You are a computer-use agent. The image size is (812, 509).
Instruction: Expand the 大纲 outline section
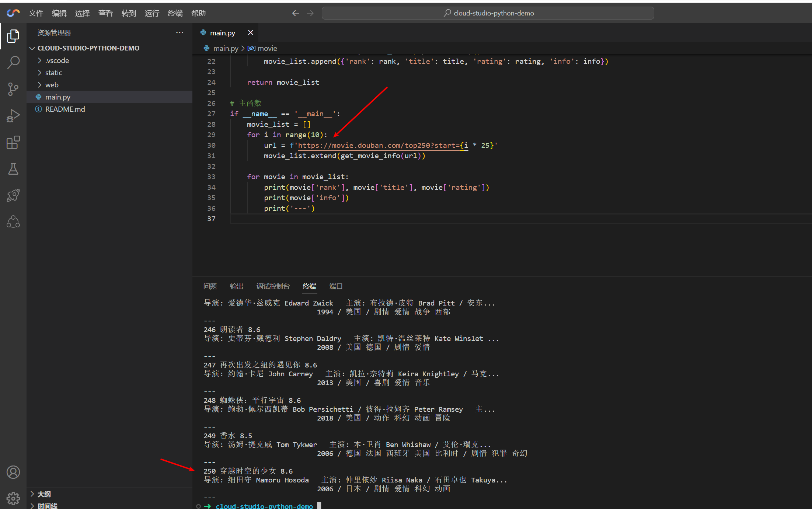(x=44, y=494)
